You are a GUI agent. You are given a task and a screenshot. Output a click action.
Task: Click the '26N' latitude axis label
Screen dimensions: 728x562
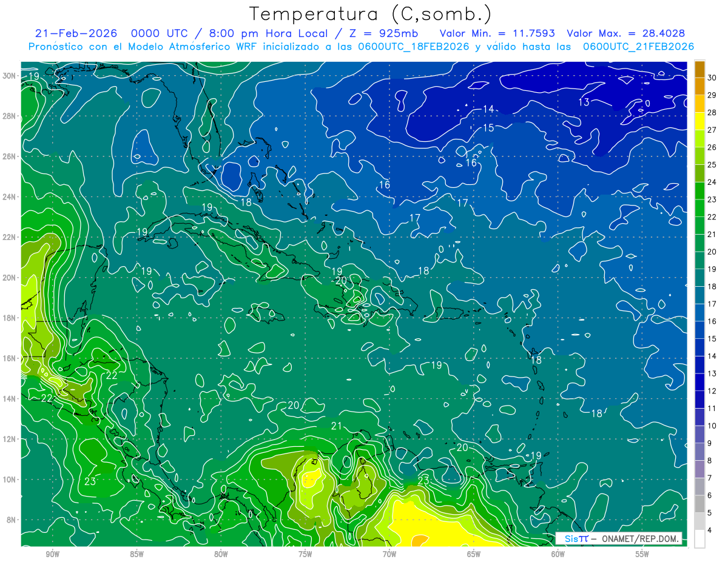tap(10, 156)
